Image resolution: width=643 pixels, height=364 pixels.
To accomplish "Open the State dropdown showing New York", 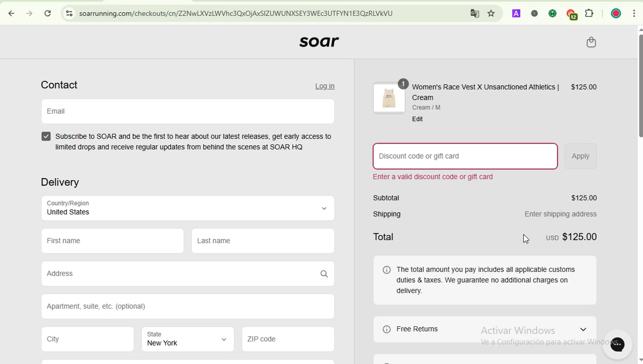I will coord(188,339).
